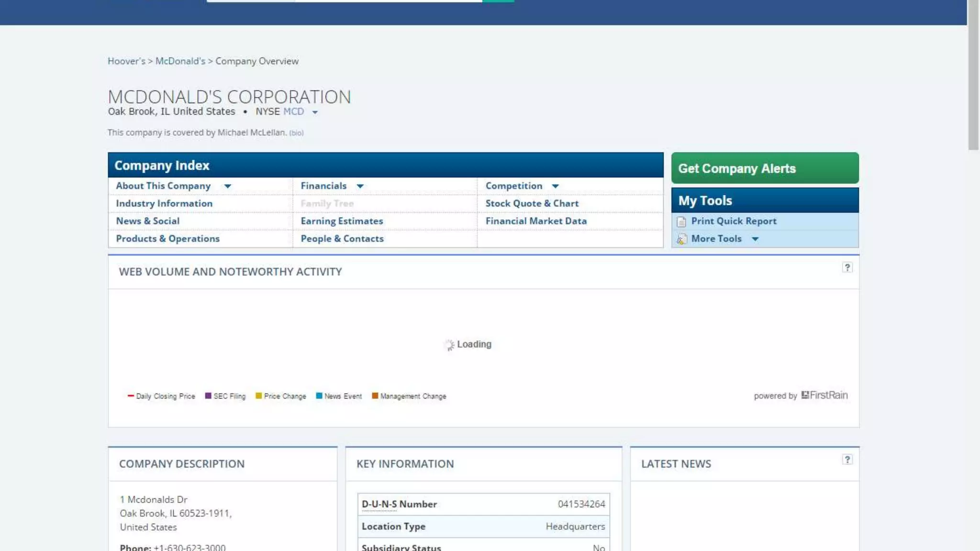
Task: Click the Print Quick Report document icon
Action: pos(681,221)
